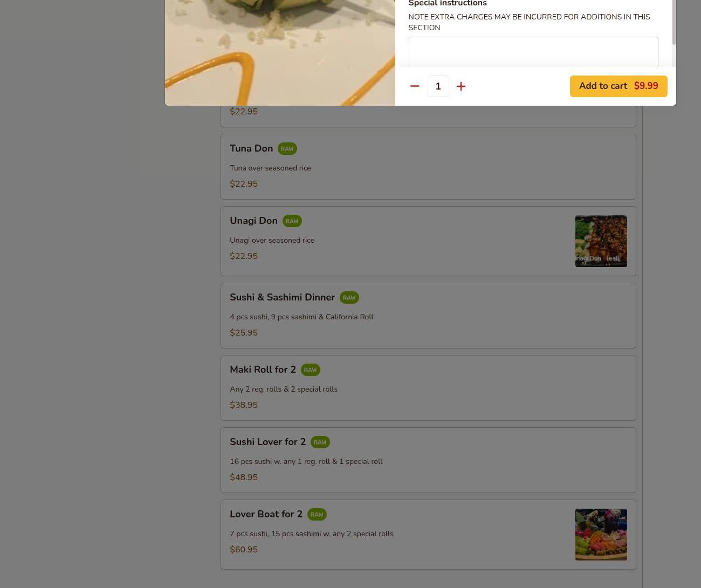Decrease quantity with the minus icon
701x588 pixels.
click(x=415, y=86)
